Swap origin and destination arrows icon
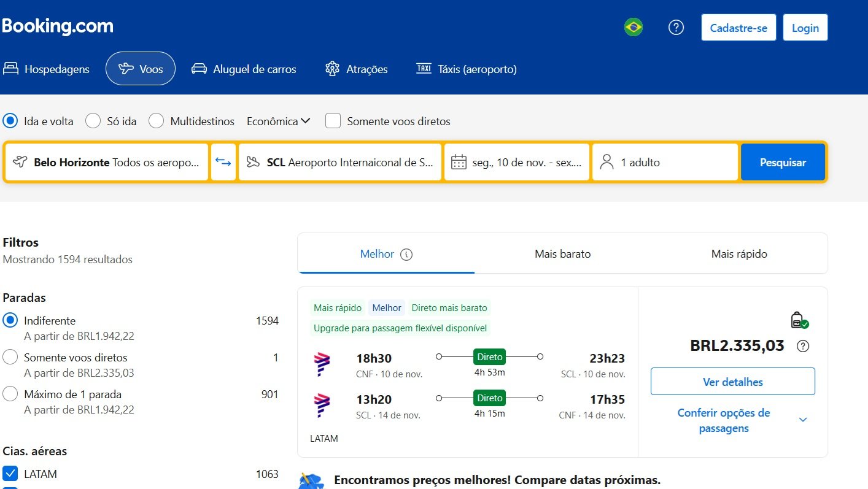 pyautogui.click(x=223, y=162)
